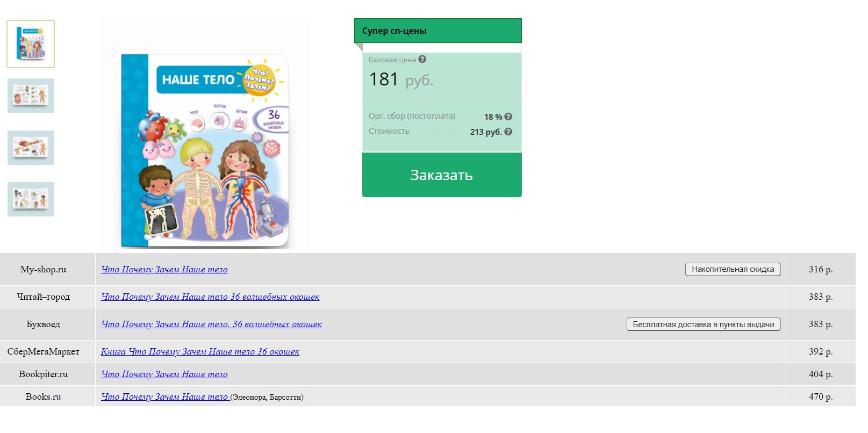Select the fourth thumbnail of inner pages

[x=31, y=199]
